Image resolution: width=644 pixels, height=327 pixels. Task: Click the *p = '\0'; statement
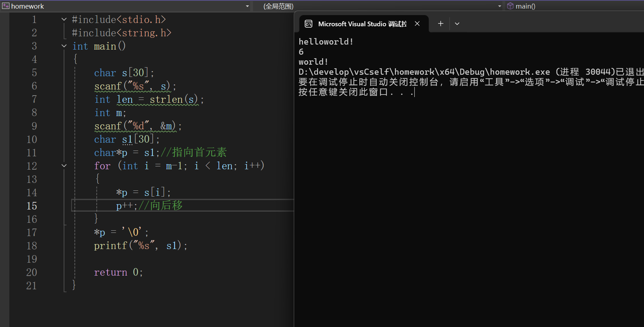click(x=121, y=232)
